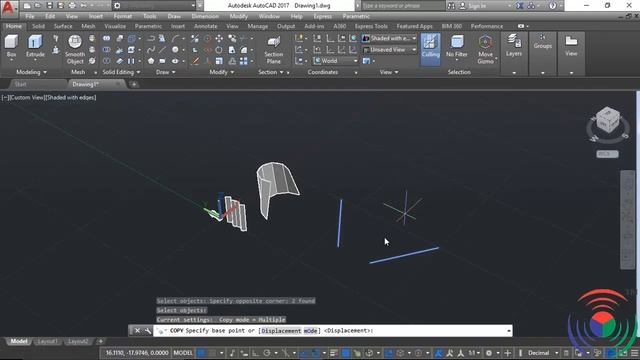Image resolution: width=640 pixels, height=360 pixels.
Task: Click the coordinates readout in status bar
Action: click(x=137, y=353)
